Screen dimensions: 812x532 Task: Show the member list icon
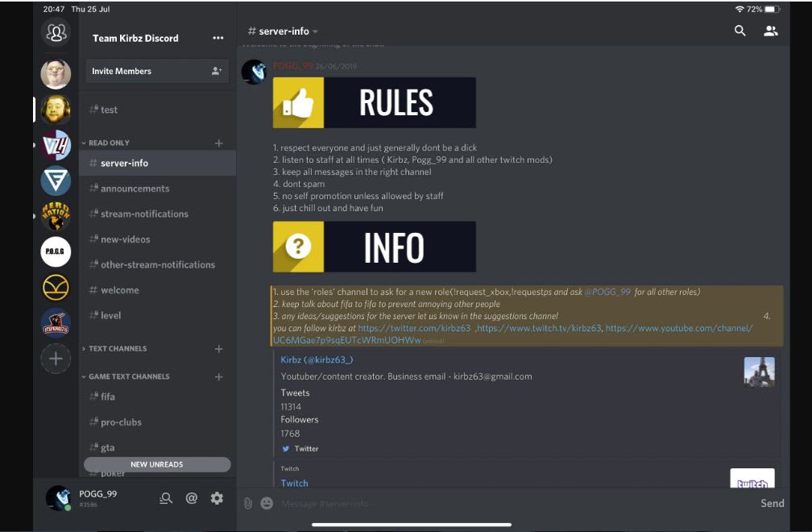(771, 31)
